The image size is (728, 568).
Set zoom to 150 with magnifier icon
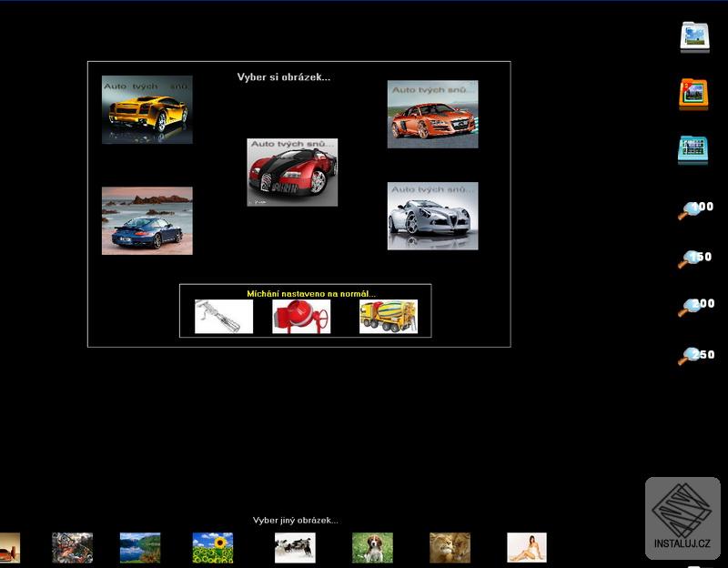coord(694,259)
